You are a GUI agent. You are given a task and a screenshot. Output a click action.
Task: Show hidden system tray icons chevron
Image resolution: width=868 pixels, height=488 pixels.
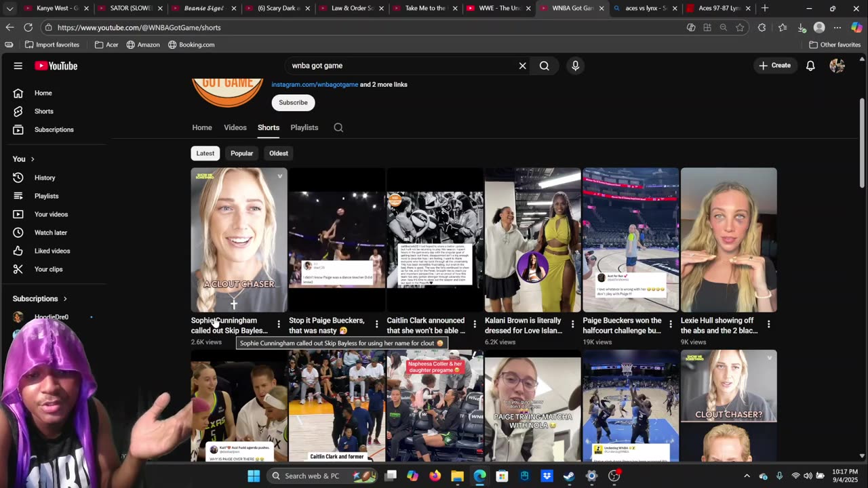coord(747,476)
